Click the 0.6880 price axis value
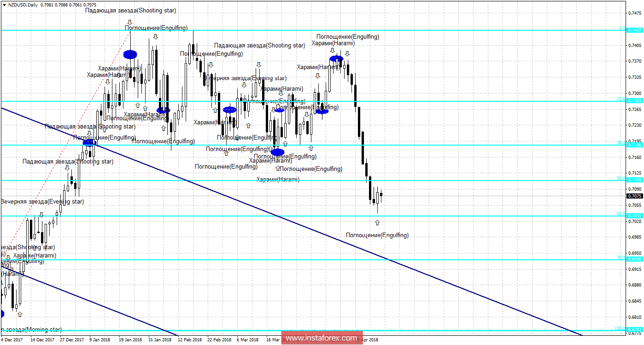Screen dimensions: 644x345 pos(635,285)
